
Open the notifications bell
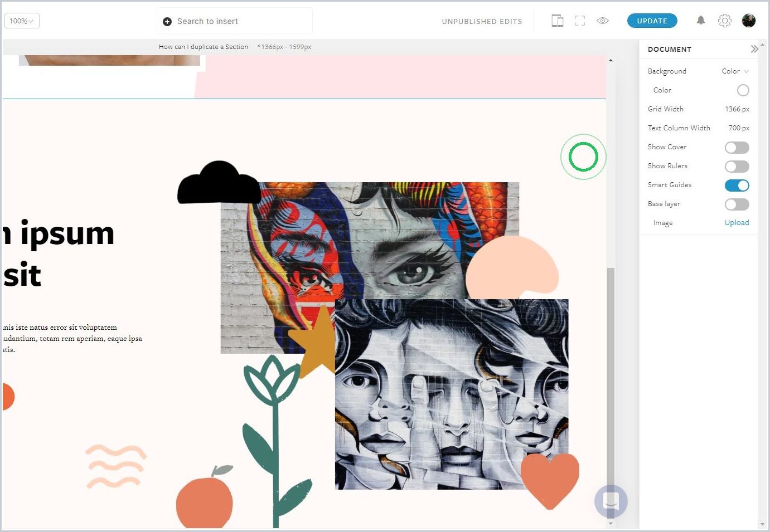click(x=701, y=21)
